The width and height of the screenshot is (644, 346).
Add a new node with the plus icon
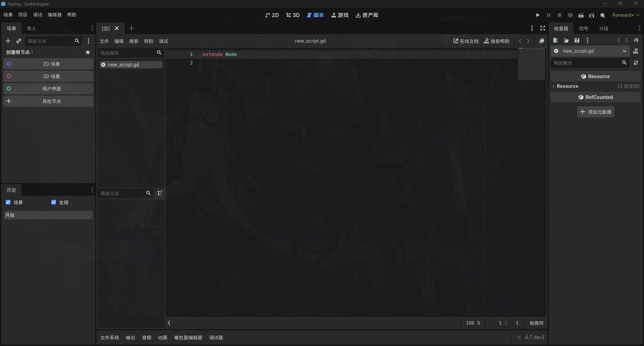coord(8,41)
